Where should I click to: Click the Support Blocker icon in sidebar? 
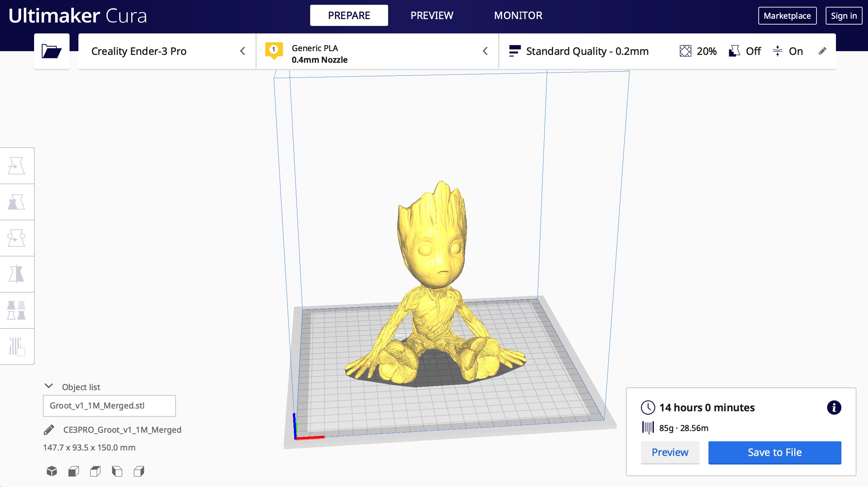point(16,346)
